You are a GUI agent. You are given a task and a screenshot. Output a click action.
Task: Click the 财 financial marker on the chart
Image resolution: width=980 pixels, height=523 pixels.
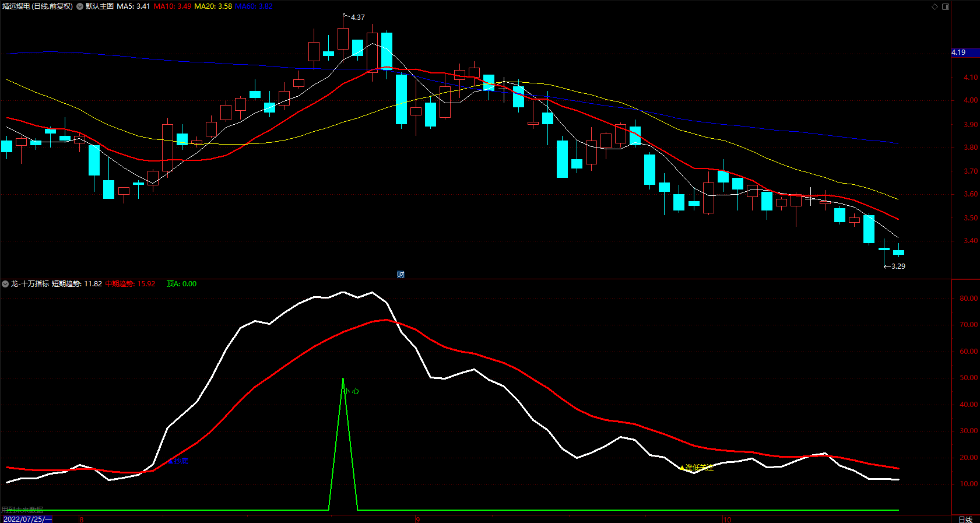coord(401,275)
